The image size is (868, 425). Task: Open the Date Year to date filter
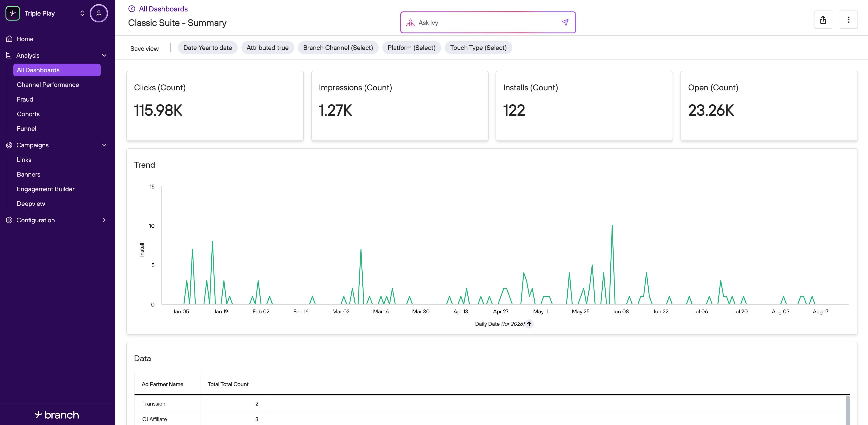pos(208,48)
